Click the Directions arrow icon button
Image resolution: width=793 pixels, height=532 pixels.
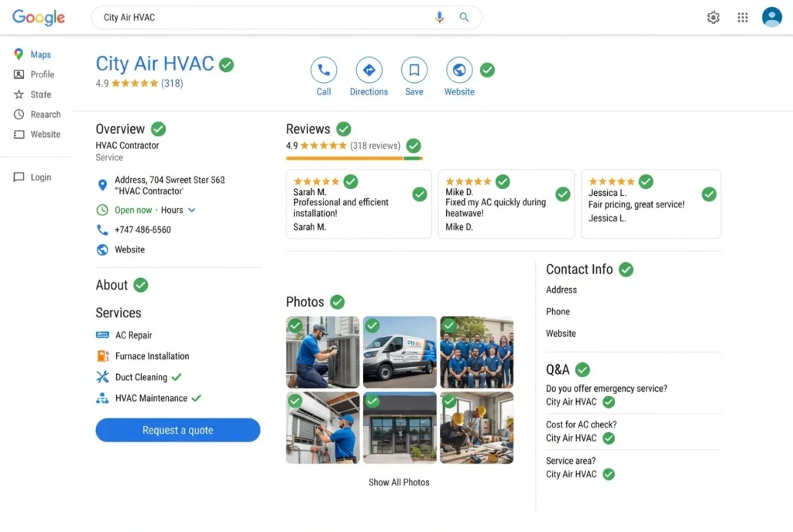[x=369, y=70]
